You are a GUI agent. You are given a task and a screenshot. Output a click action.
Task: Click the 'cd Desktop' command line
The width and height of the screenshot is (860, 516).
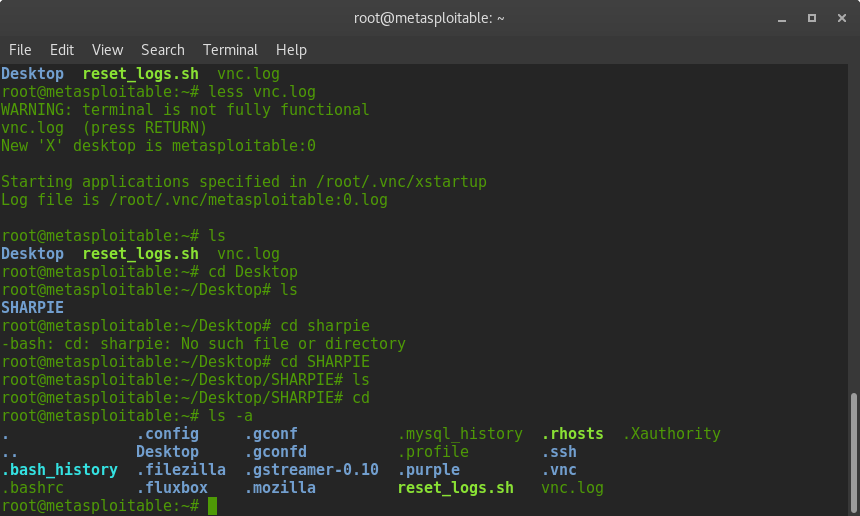pos(149,271)
